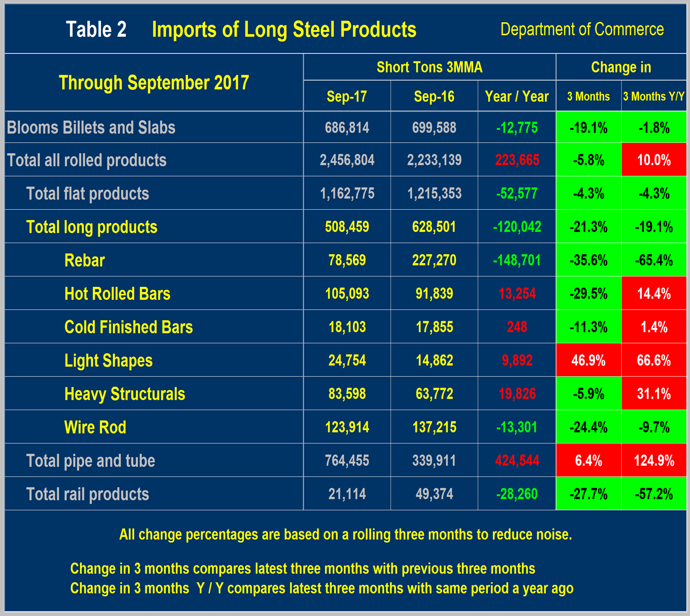Select the Year / Year column header
Screen dimensions: 690x616
[x=517, y=96]
